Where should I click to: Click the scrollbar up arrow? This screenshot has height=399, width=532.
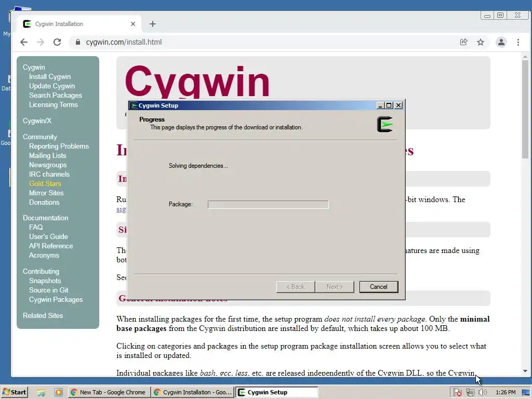pos(525,57)
